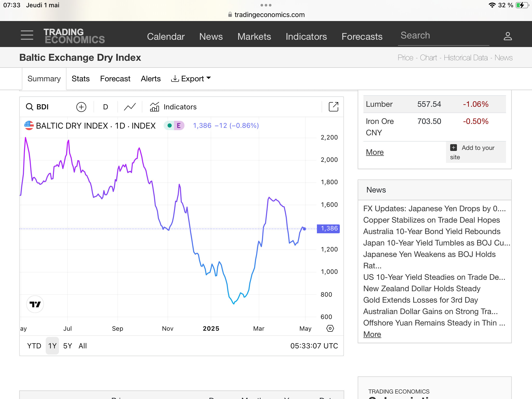This screenshot has height=399, width=532.
Task: Open chart in fullscreen popup
Action: click(333, 107)
